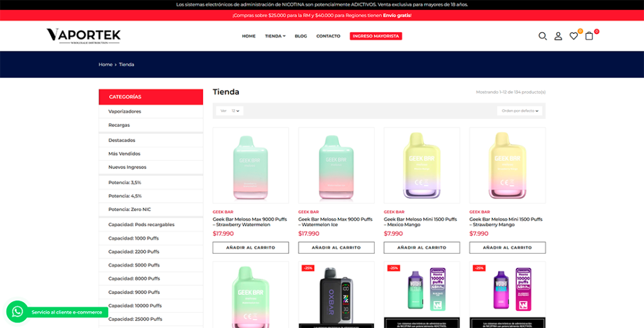Add Mexico Mango Geek Bar to cart
The width and height of the screenshot is (644, 328).
(x=422, y=248)
